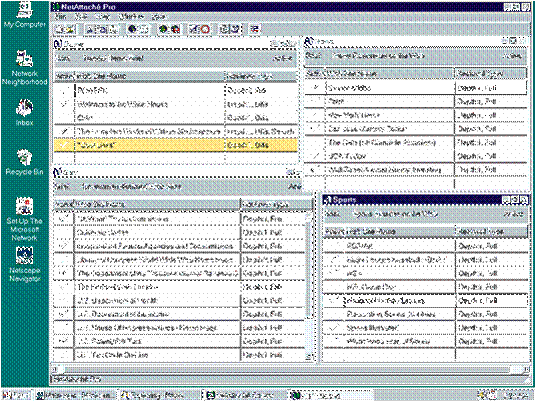The image size is (536, 402).
Task: Toggle Select check for Sports Illustrated row
Action: pos(334,327)
